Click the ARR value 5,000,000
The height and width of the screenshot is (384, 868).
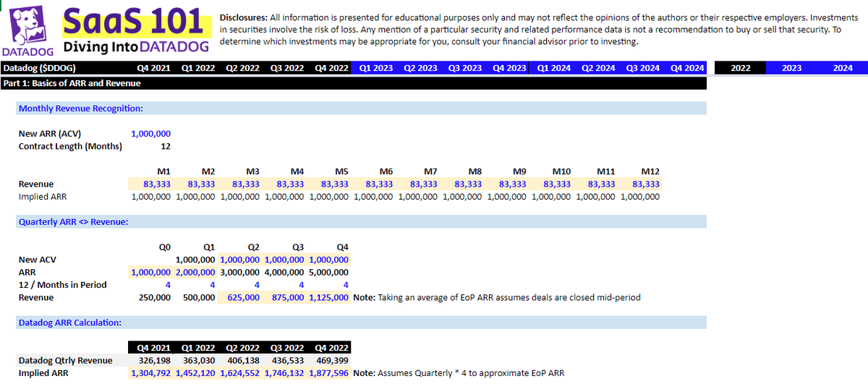[x=328, y=272]
